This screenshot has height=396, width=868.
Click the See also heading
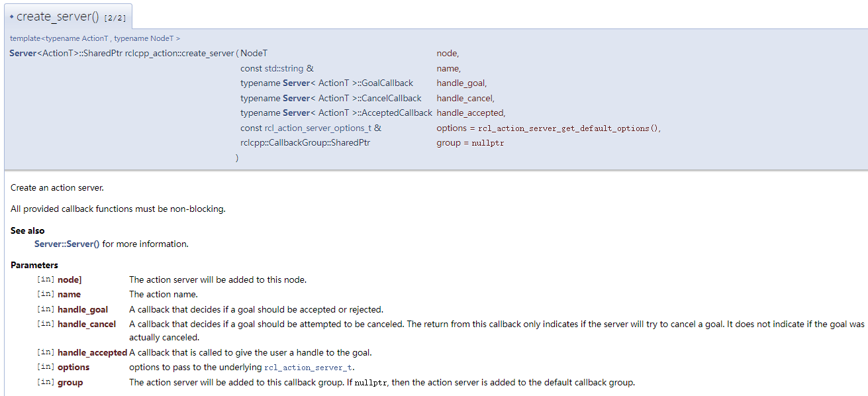[28, 230]
